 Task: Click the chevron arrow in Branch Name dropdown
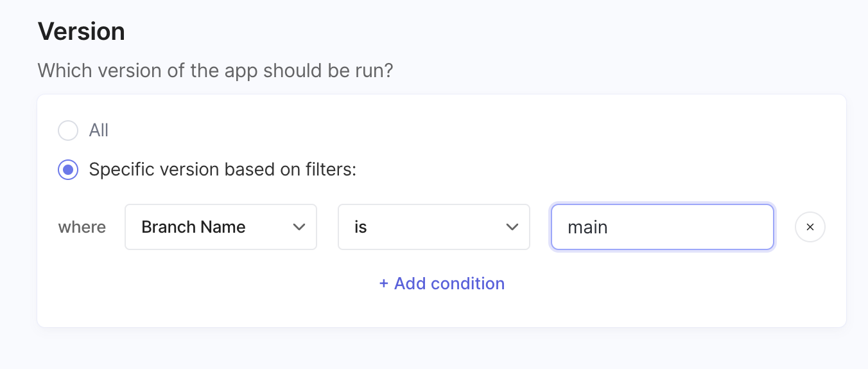[x=299, y=227]
